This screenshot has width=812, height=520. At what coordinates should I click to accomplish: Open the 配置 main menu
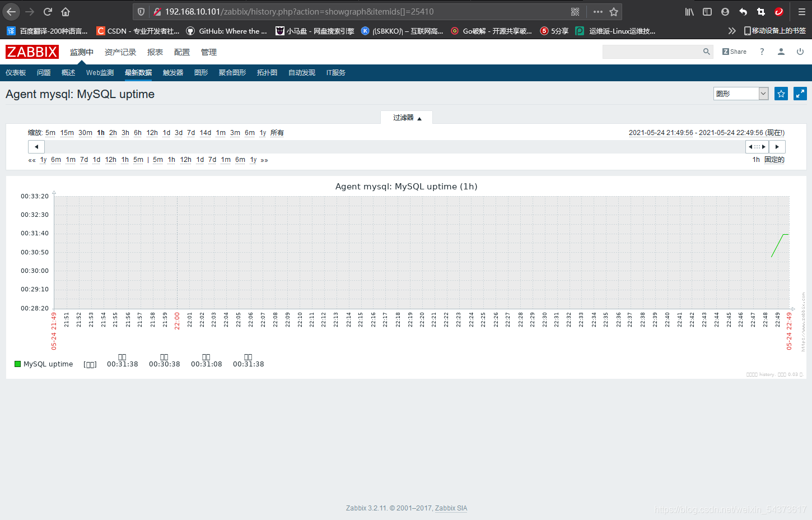[x=182, y=52]
